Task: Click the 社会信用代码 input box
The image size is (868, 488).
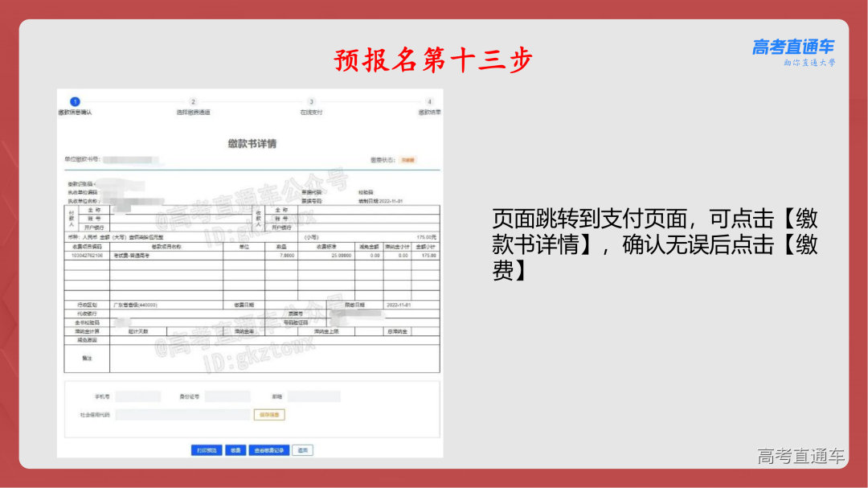Action: (184, 415)
